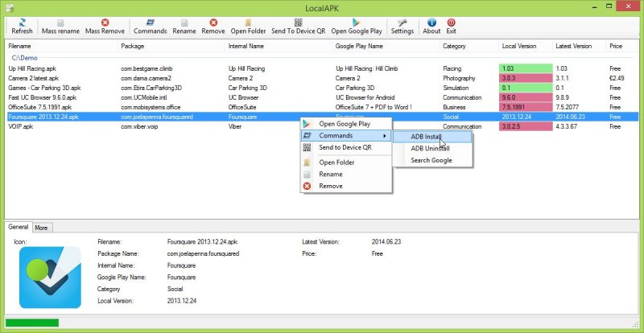
Task: Click Latest Version value 2014.06.23 in details
Action: coord(386,242)
